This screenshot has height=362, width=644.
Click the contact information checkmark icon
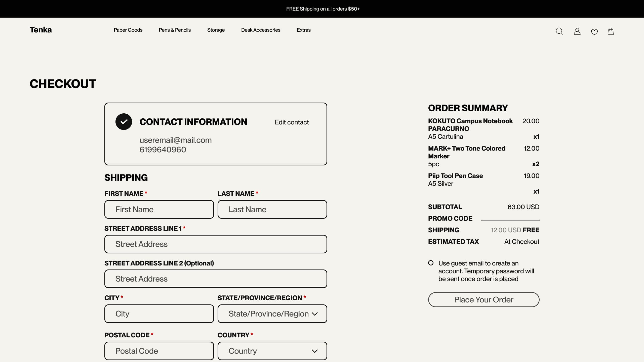(124, 122)
